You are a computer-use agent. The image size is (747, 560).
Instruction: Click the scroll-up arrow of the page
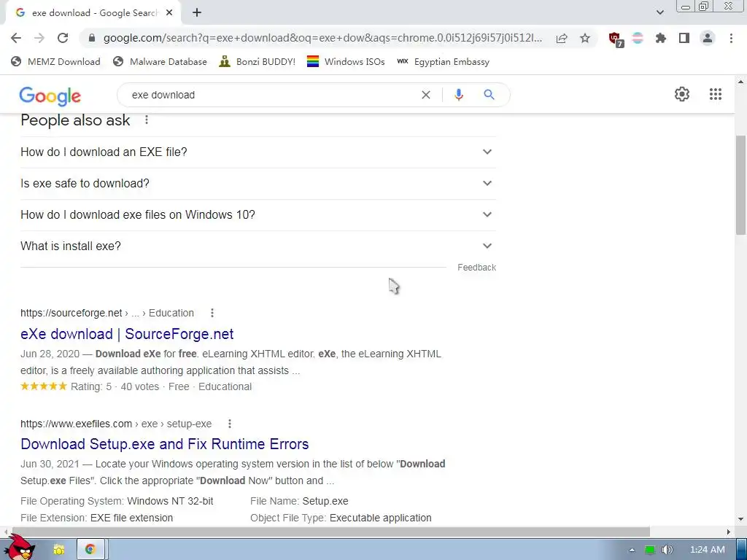pos(740,82)
